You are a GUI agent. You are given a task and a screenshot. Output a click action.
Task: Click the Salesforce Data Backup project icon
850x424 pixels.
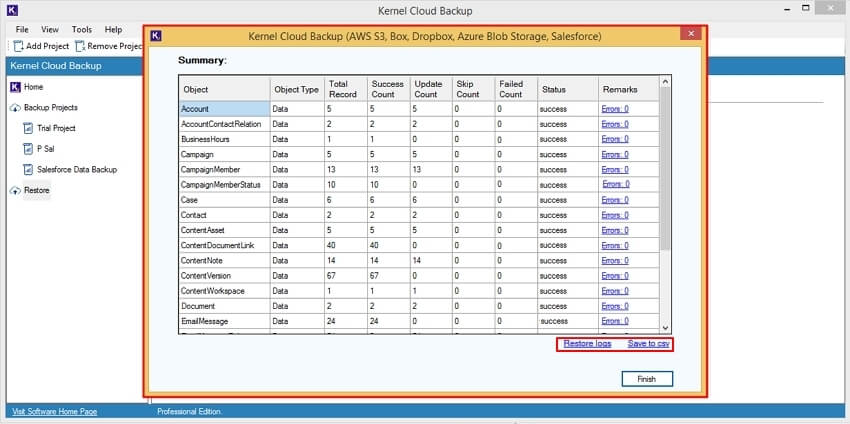28,170
